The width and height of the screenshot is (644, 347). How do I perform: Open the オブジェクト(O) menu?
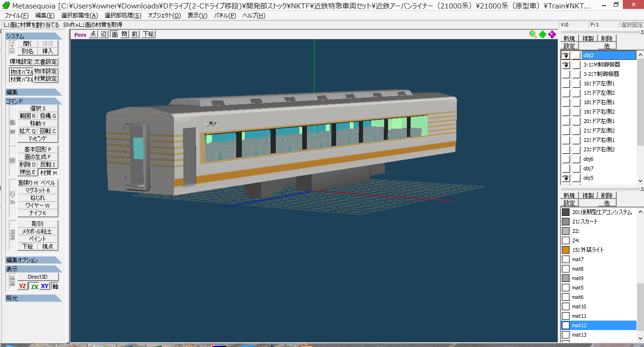click(x=164, y=16)
